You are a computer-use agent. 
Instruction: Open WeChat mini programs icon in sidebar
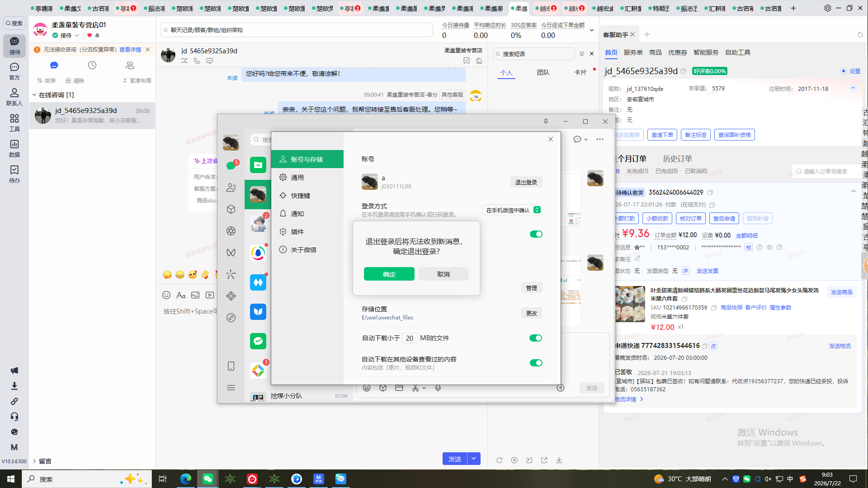231,318
